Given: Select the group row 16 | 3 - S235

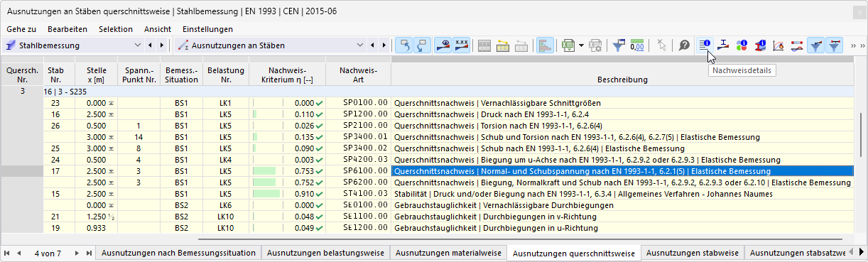Looking at the screenshot, I should (x=447, y=92).
